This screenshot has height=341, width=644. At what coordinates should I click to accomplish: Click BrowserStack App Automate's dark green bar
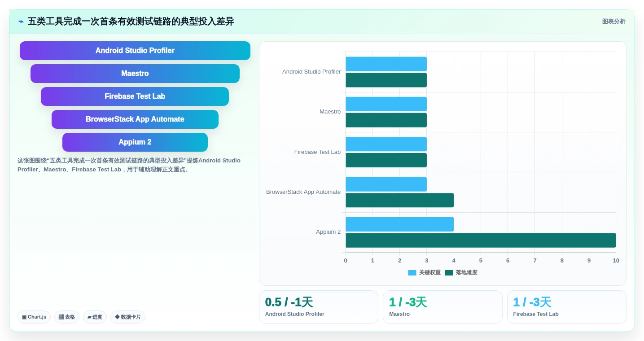pyautogui.click(x=399, y=200)
